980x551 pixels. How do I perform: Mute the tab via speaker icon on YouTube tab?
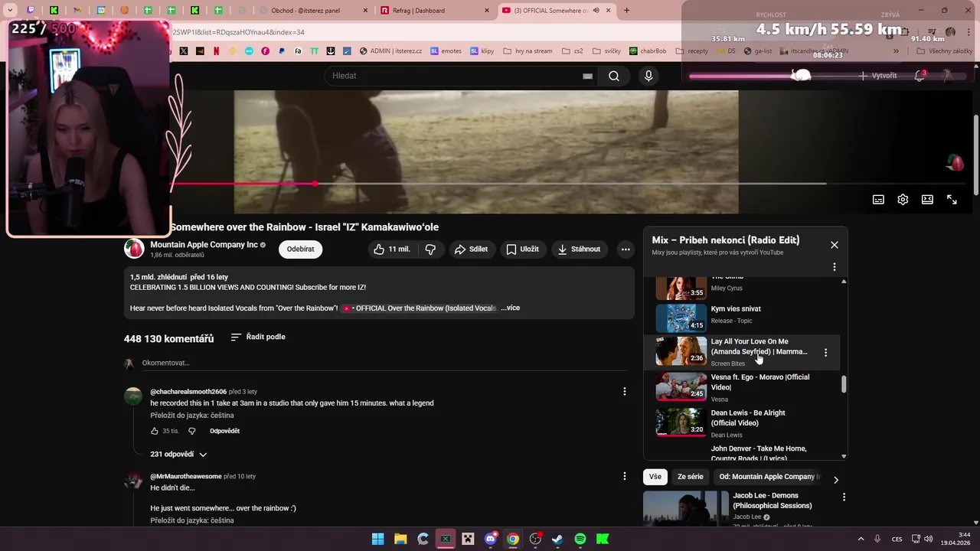[x=597, y=10]
